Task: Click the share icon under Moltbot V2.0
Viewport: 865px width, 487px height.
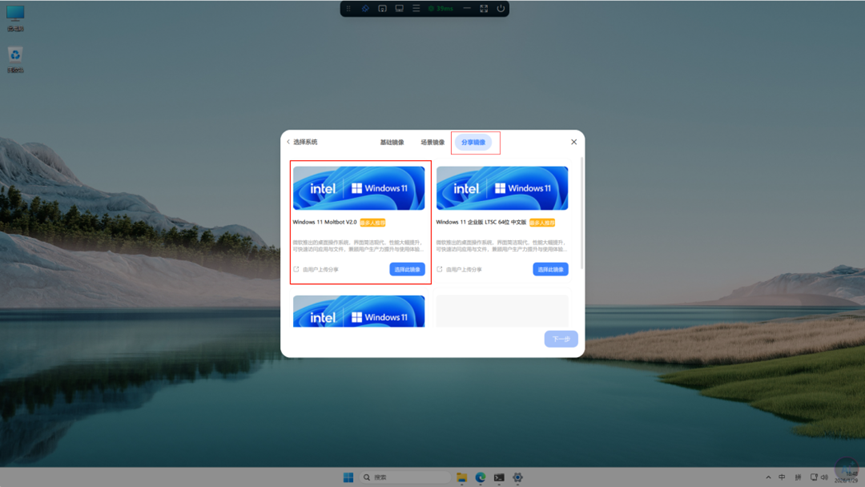Action: 296,269
